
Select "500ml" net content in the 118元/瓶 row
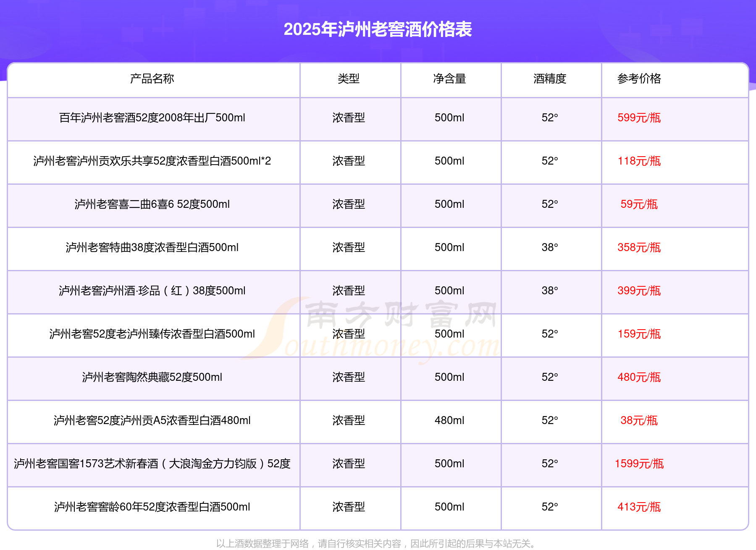(449, 161)
